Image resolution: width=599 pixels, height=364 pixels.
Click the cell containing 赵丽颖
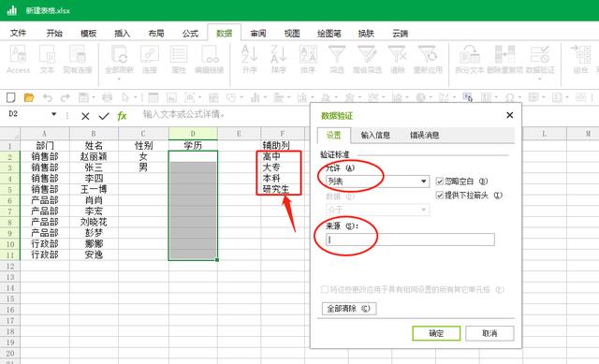[x=94, y=156]
